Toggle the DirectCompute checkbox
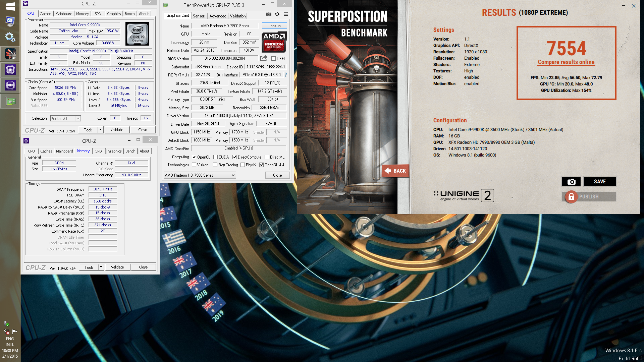The height and width of the screenshot is (362, 644). click(x=234, y=157)
